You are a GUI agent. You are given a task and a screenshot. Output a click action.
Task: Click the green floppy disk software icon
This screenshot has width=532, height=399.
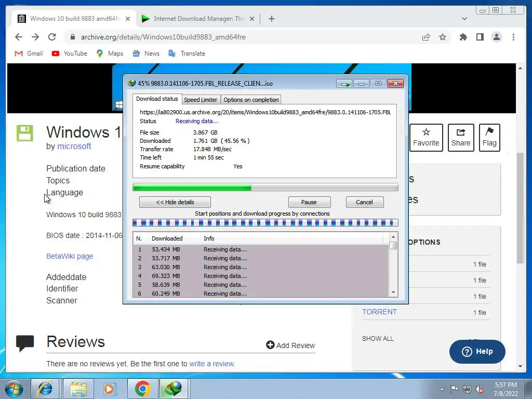(x=25, y=133)
